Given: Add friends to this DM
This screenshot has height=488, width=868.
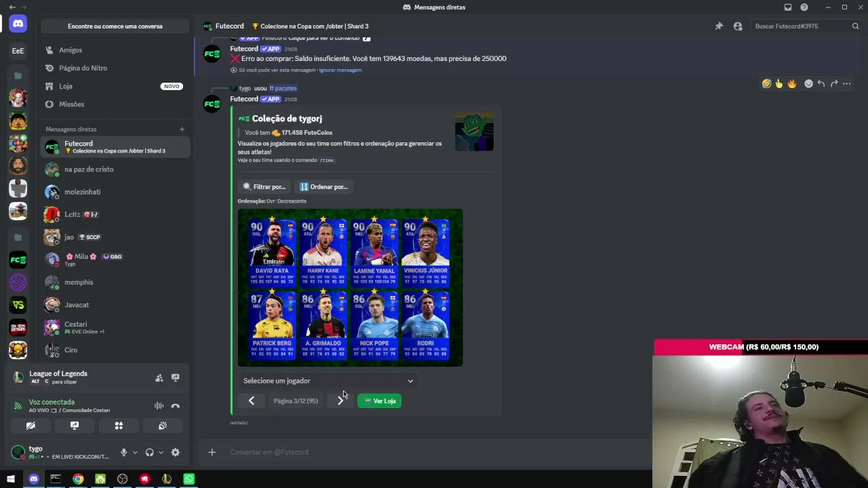Looking at the screenshot, I should click(738, 26).
